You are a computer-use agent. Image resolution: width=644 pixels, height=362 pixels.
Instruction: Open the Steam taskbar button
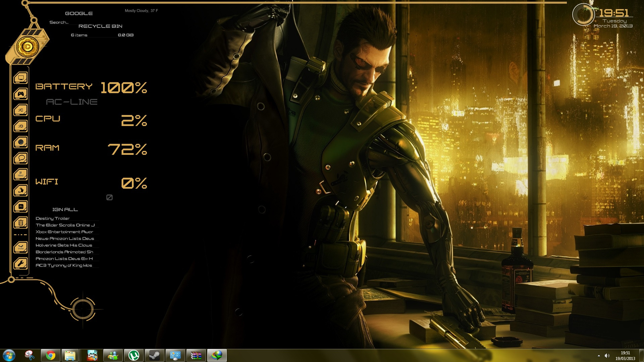tap(155, 355)
